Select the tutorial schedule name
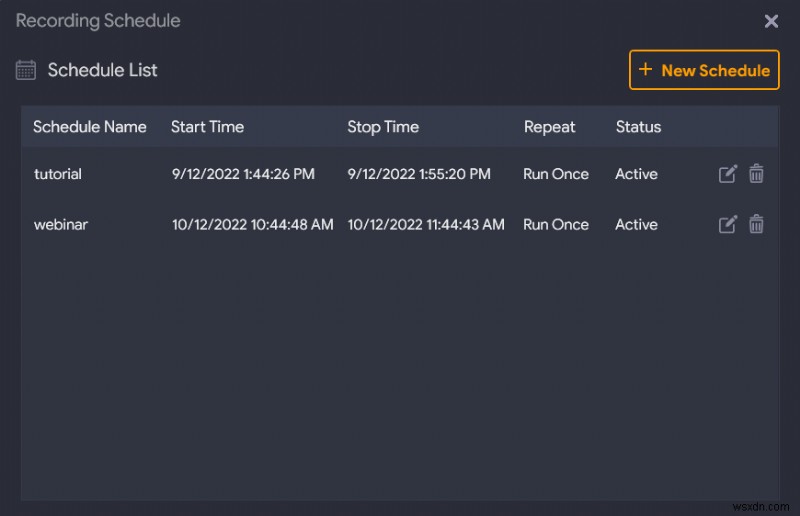This screenshot has width=800, height=516. pyautogui.click(x=58, y=174)
